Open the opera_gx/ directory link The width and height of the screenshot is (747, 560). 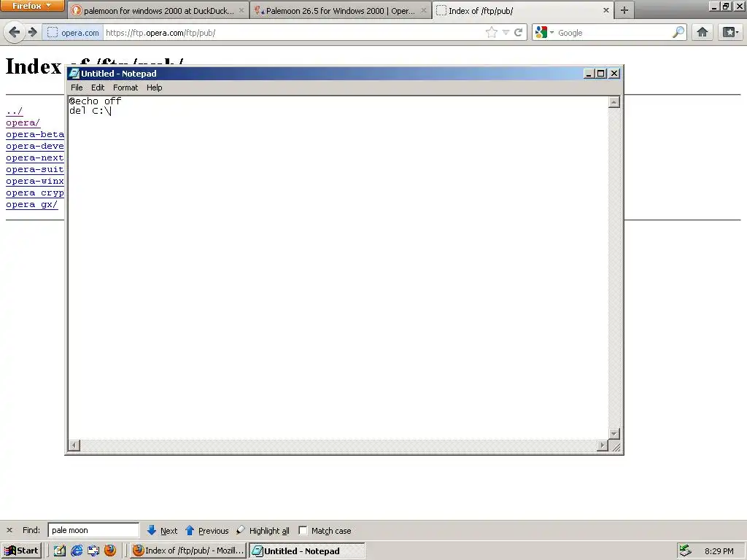tap(32, 204)
